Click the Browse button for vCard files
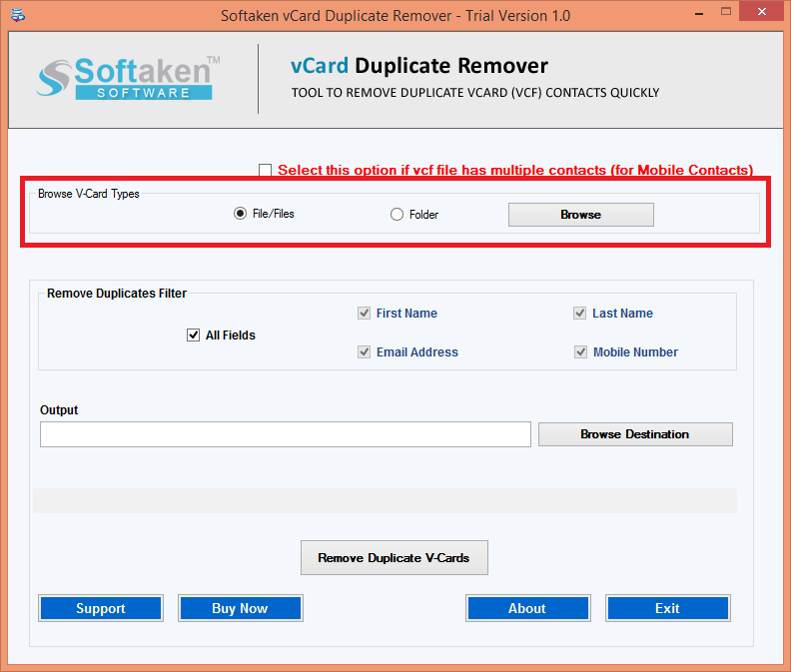The width and height of the screenshot is (791, 672). (x=580, y=215)
